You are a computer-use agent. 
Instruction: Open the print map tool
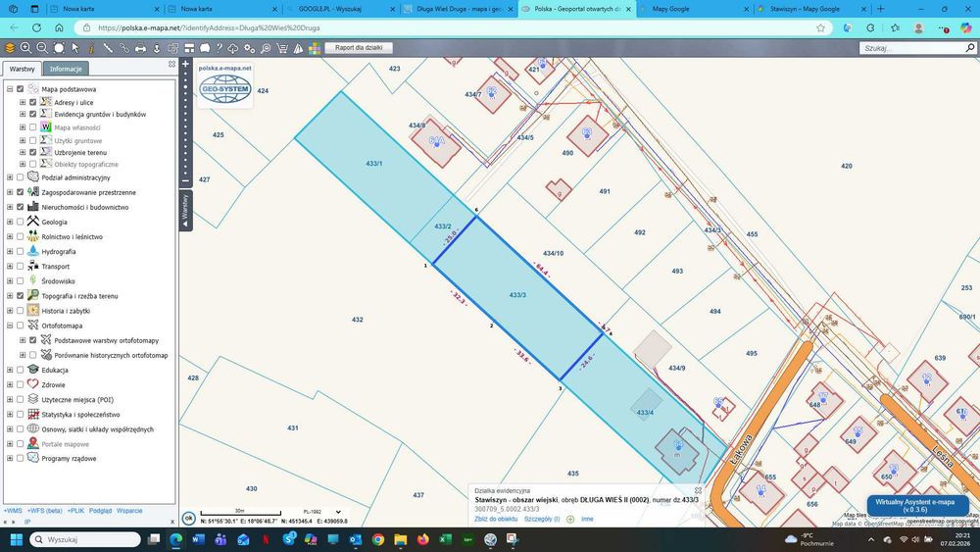(x=140, y=48)
